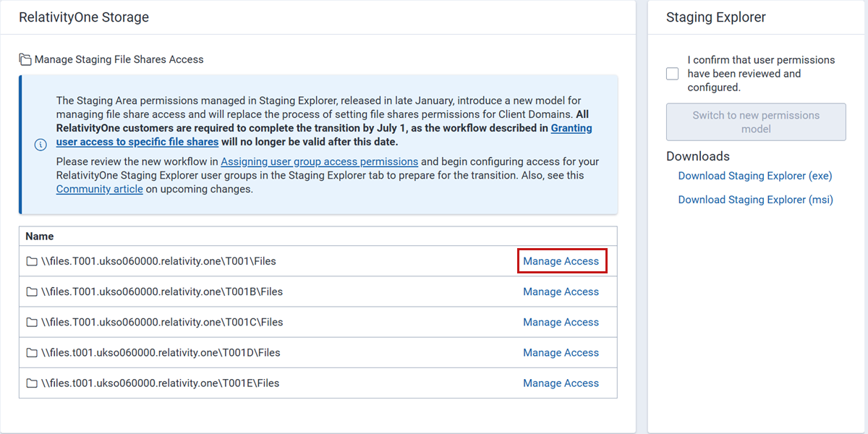Click the info icon in the blue notice
The width and height of the screenshot is (868, 434).
click(41, 145)
